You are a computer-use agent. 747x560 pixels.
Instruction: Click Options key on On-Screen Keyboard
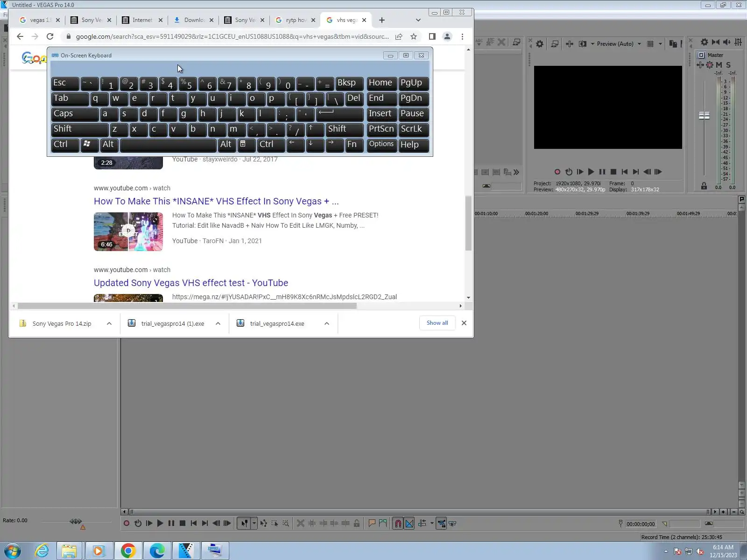click(381, 144)
